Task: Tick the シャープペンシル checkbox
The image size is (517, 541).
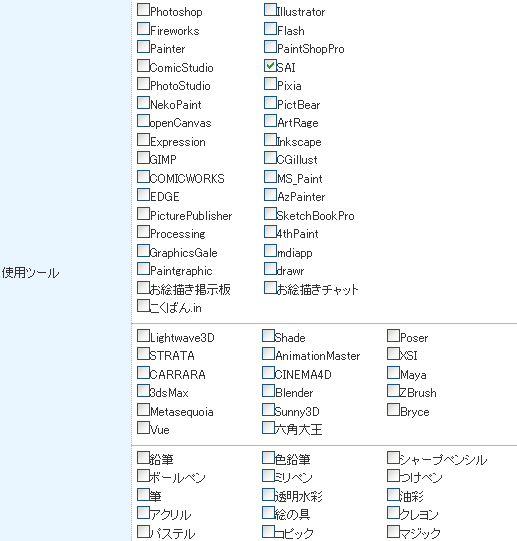Action: [393, 458]
